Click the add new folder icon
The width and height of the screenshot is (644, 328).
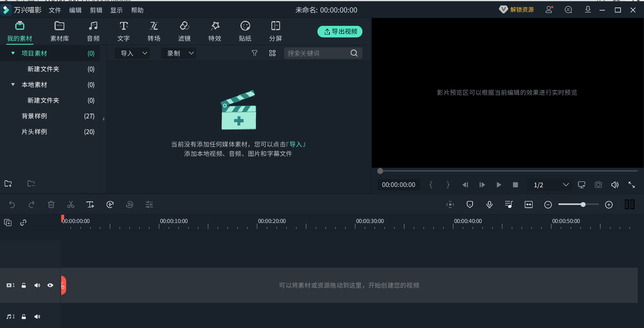(8, 184)
